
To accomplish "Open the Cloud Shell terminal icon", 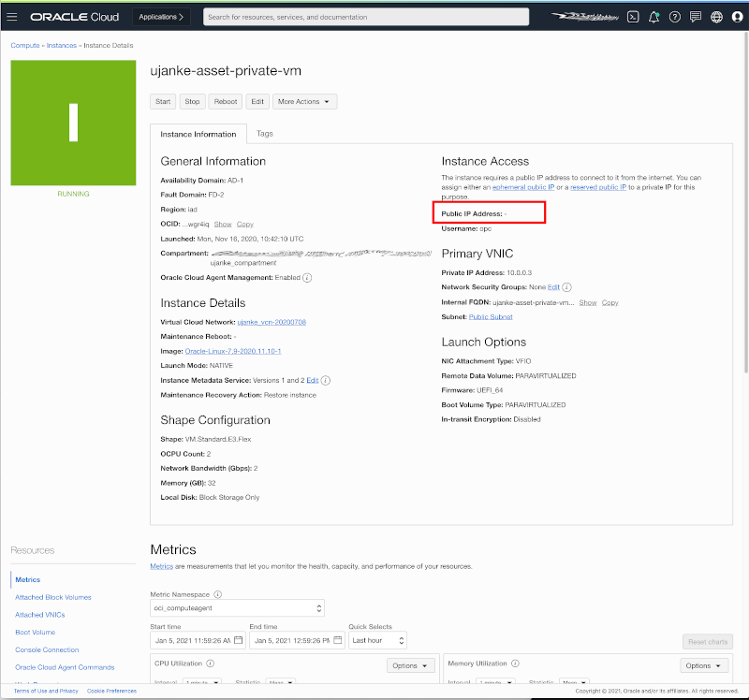I will pyautogui.click(x=633, y=17).
